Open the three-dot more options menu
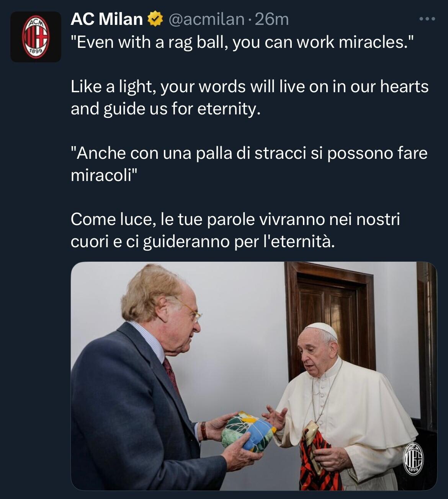The width and height of the screenshot is (448, 499). coord(427,19)
